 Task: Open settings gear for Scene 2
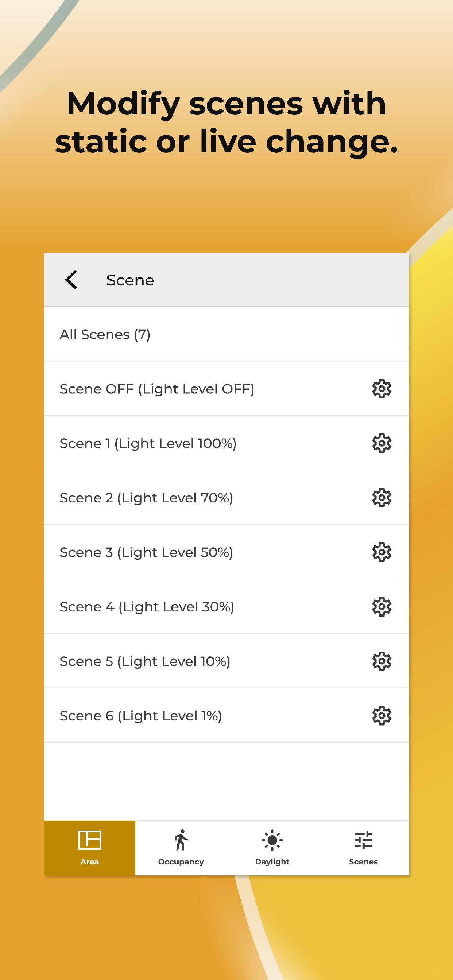(382, 498)
